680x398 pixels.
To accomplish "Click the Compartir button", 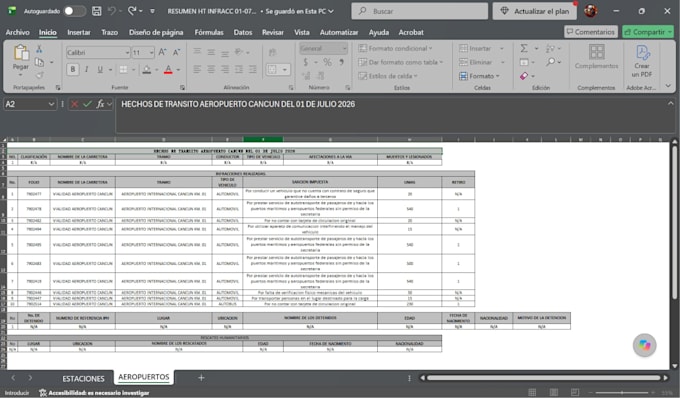I will pyautogui.click(x=648, y=32).
